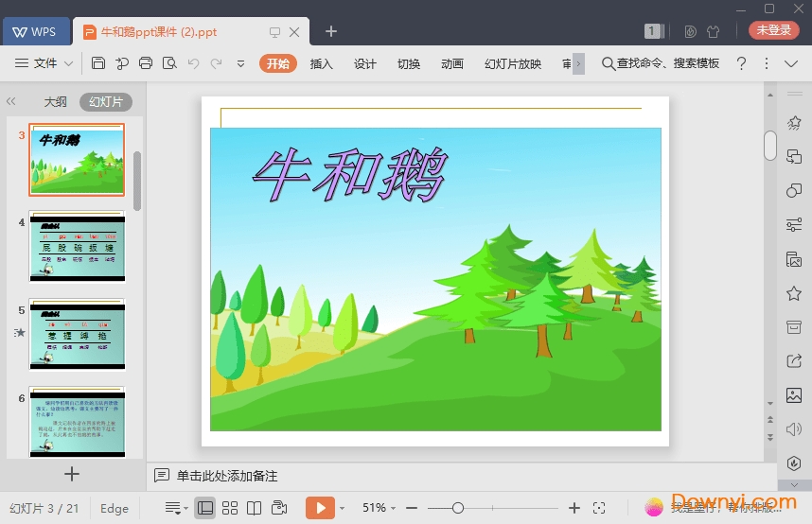Expand the quick access toolbar dropdown
Screen dimensions: 812x524
[240, 63]
